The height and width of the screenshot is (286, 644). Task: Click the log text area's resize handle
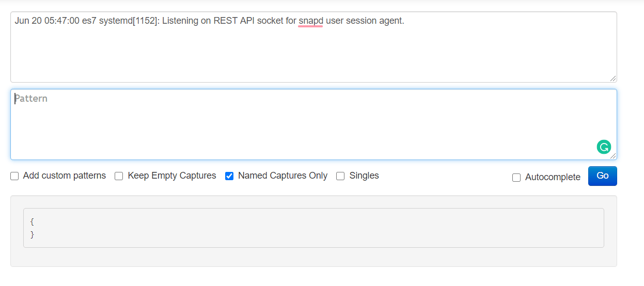click(x=612, y=78)
